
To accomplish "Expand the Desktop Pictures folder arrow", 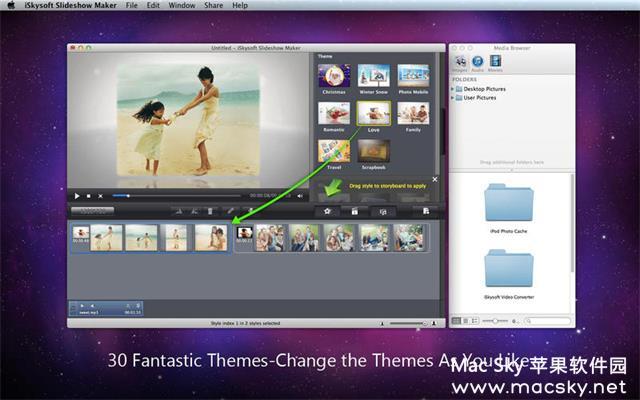I will coord(452,89).
